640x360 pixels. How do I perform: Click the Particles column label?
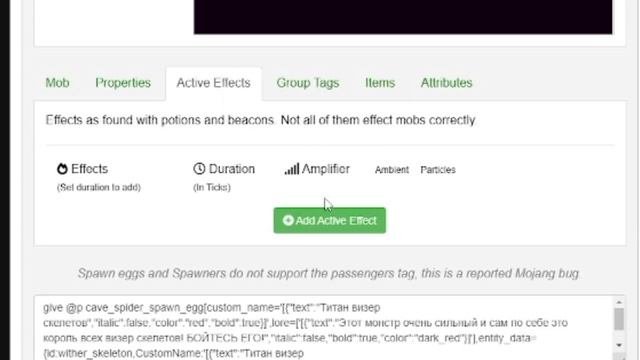[x=438, y=170]
